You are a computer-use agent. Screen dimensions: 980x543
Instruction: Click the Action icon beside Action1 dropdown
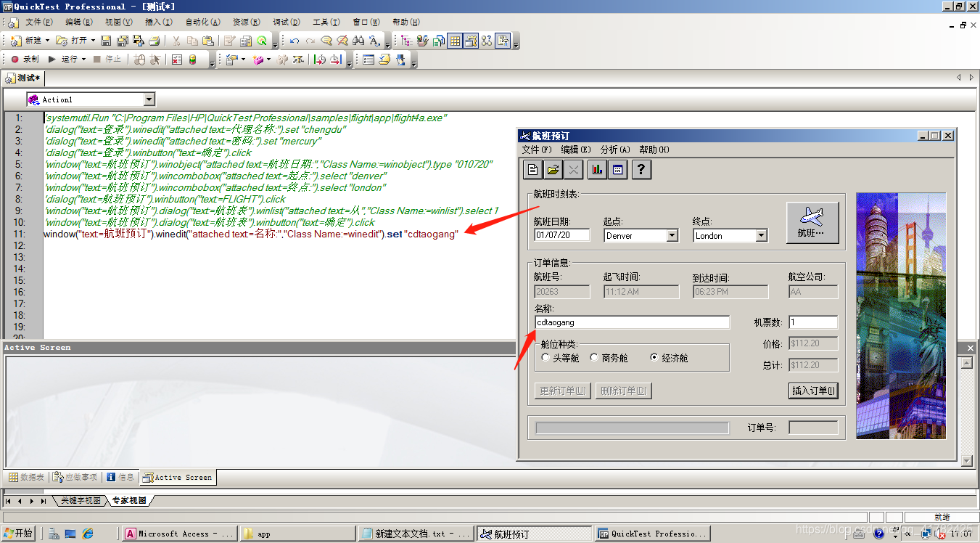(x=33, y=99)
